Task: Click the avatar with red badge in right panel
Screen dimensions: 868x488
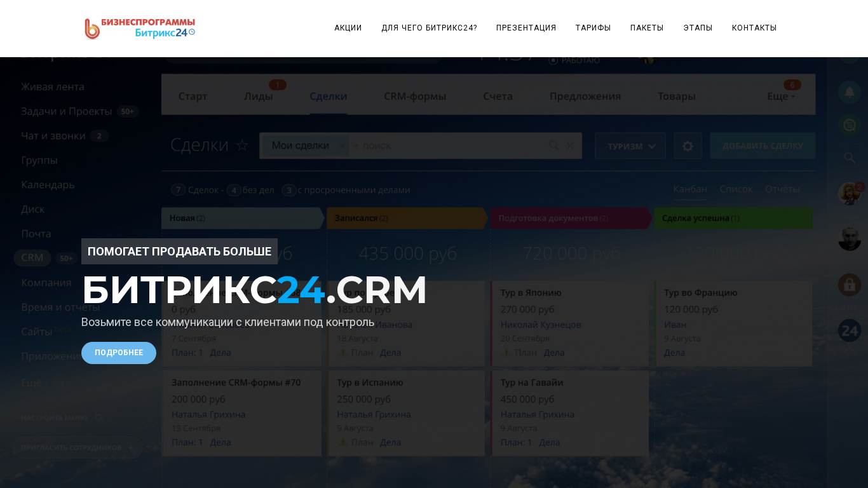Action: point(850,193)
